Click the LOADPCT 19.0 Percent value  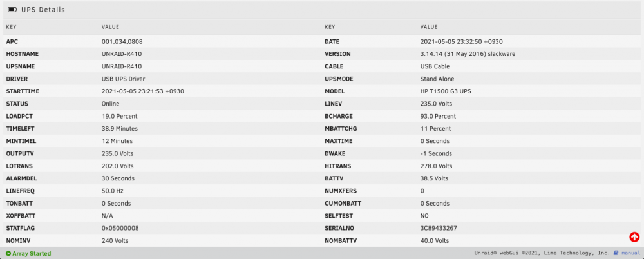coord(120,117)
